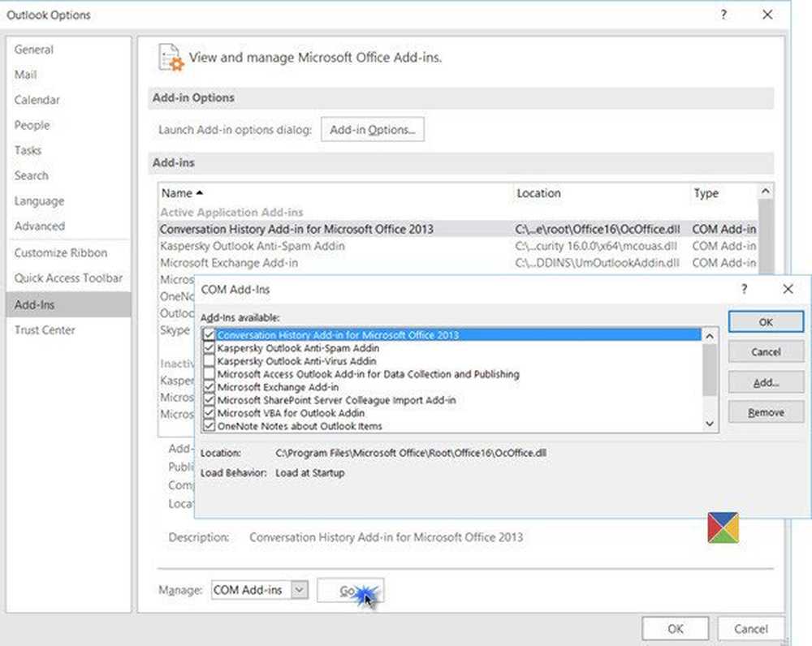
Task: Check Microsoft Access Outlook Add-in checkbox
Action: 209,374
